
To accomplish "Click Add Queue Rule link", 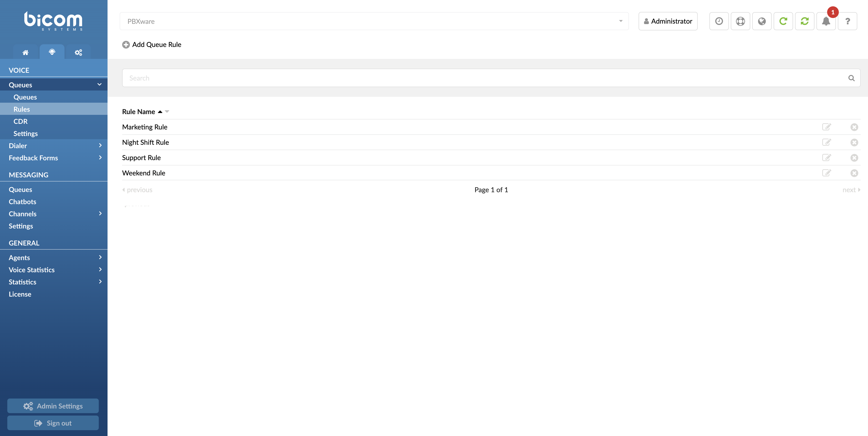I will [x=157, y=45].
